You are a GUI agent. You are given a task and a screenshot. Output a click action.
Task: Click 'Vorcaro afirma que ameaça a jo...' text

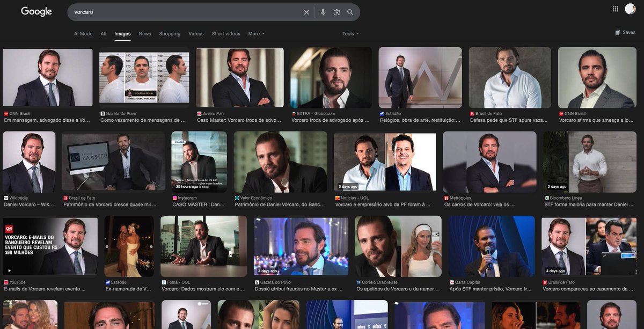(x=597, y=120)
